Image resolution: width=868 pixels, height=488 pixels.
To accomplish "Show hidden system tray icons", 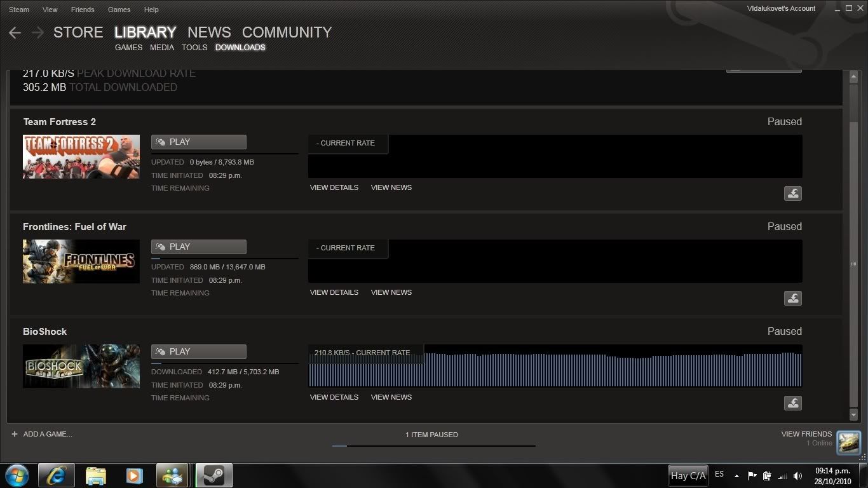I will [x=736, y=476].
